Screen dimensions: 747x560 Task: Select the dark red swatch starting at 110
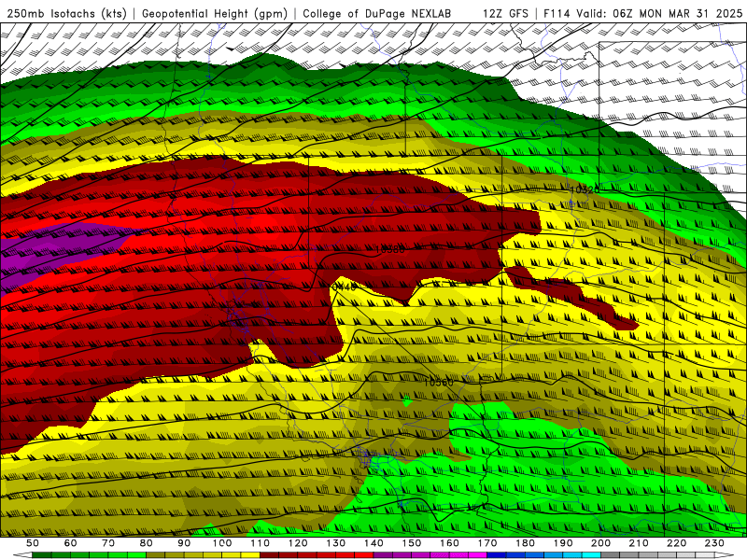(270, 555)
